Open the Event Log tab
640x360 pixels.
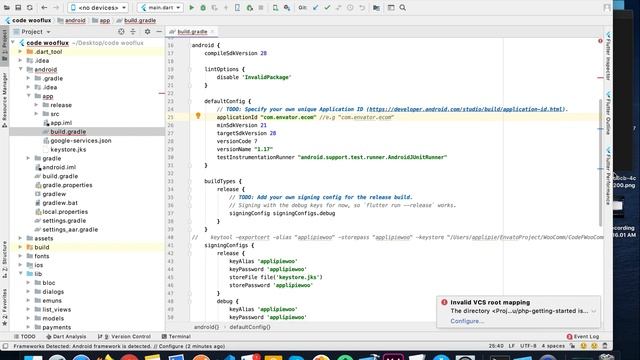tap(583, 336)
